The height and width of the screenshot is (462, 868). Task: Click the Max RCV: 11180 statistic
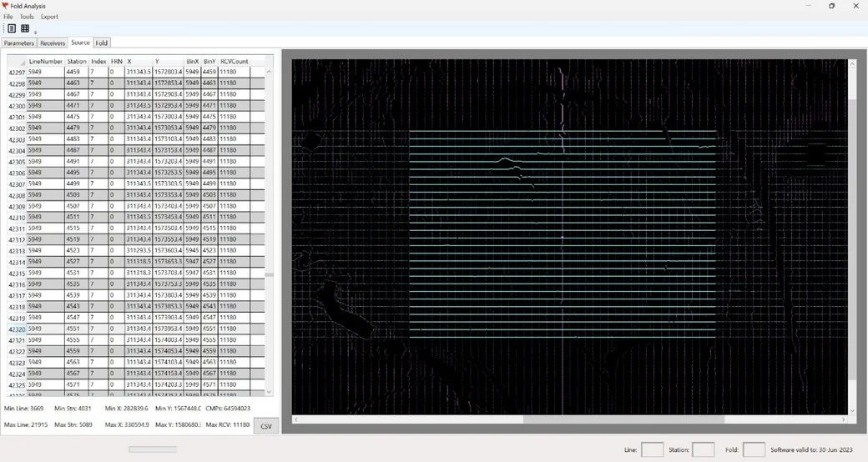click(x=228, y=425)
